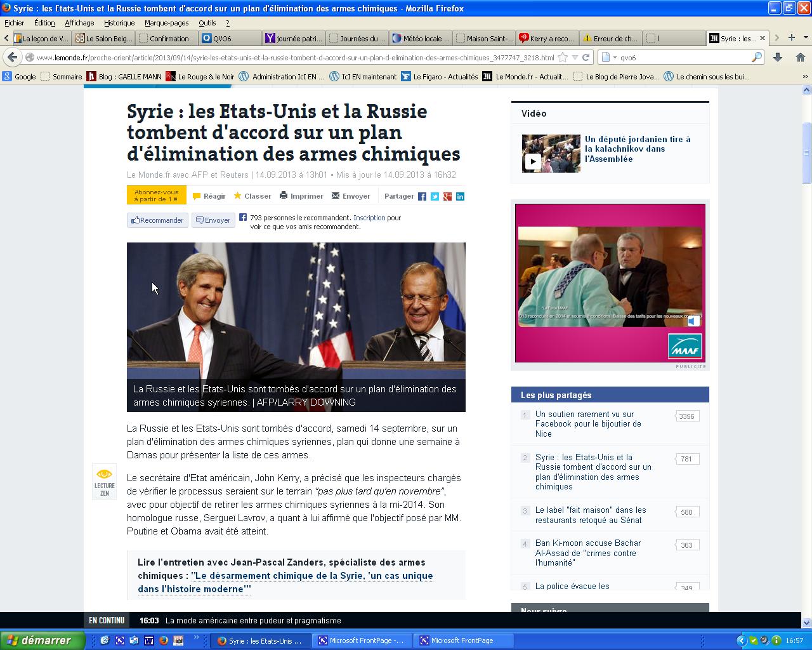Click the scrollbar down arrow

(x=807, y=623)
